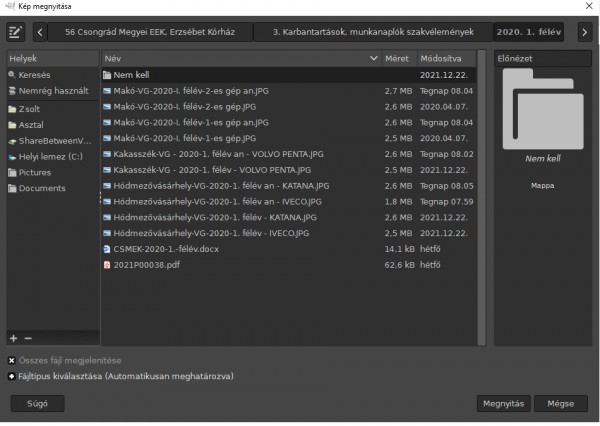Select file Makó-VG-2020-I. félév-2-es gép.JPG
The width and height of the screenshot is (600, 426).
(289, 107)
